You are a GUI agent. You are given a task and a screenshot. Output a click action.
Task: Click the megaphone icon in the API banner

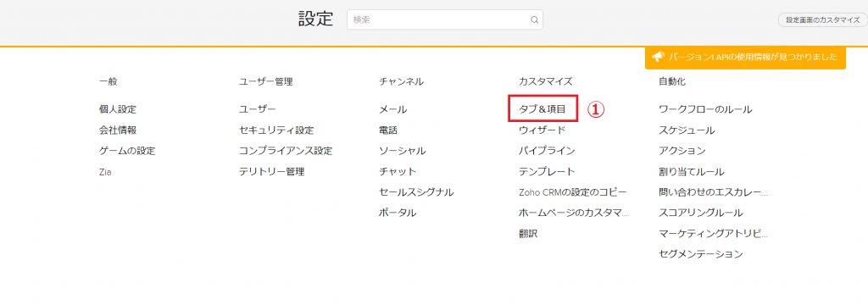click(658, 57)
